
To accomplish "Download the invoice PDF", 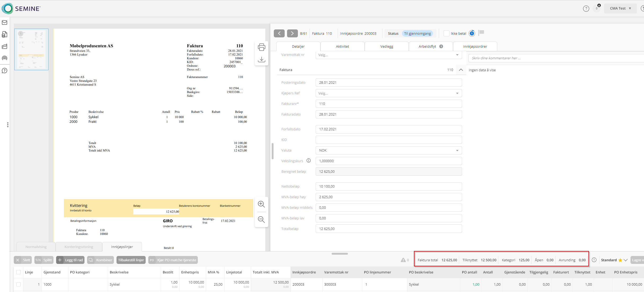I will [x=261, y=59].
